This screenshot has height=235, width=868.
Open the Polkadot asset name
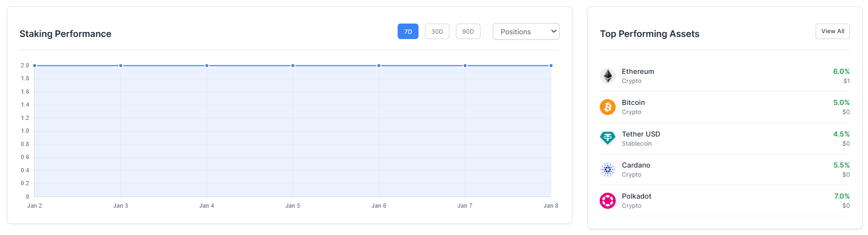coord(637,196)
